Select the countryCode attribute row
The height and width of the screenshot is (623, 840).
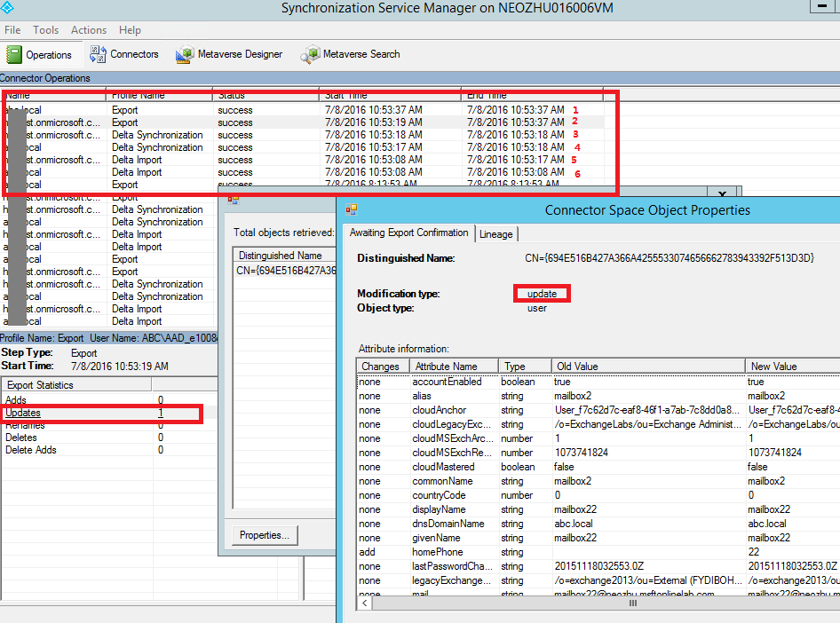pos(598,495)
